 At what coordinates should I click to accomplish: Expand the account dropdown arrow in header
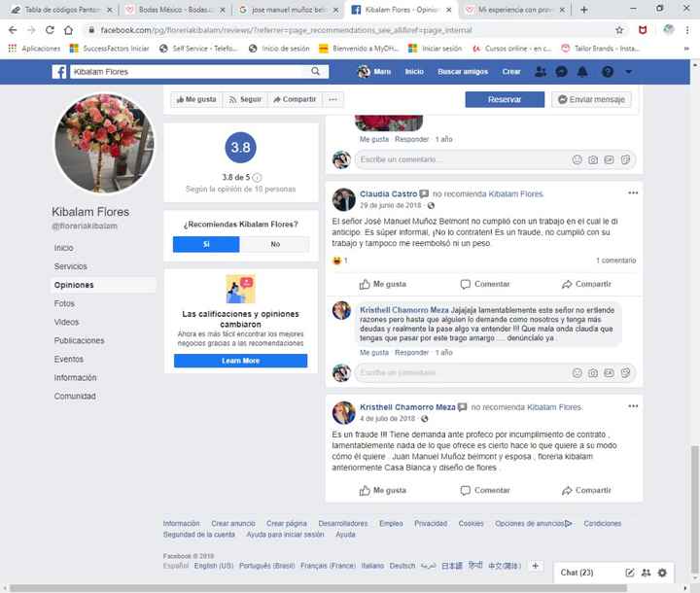629,71
